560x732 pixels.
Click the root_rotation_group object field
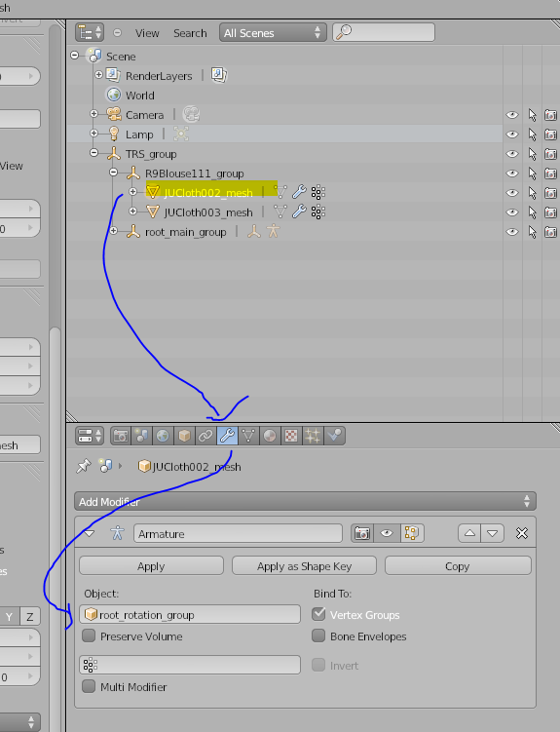[190, 614]
